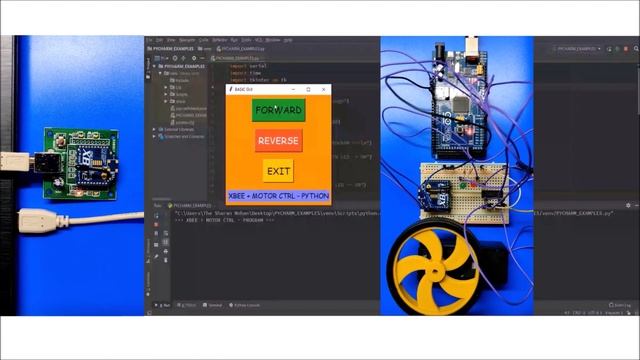Screen dimensions: 640x360
Task: Click the trash clear-all icon in Run panel
Action: pyautogui.click(x=166, y=260)
